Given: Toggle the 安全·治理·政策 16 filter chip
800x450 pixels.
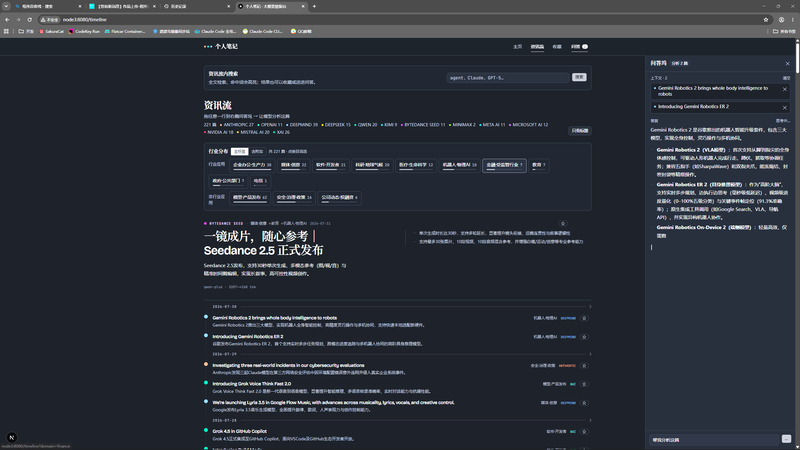Looking at the screenshot, I should click(x=294, y=197).
